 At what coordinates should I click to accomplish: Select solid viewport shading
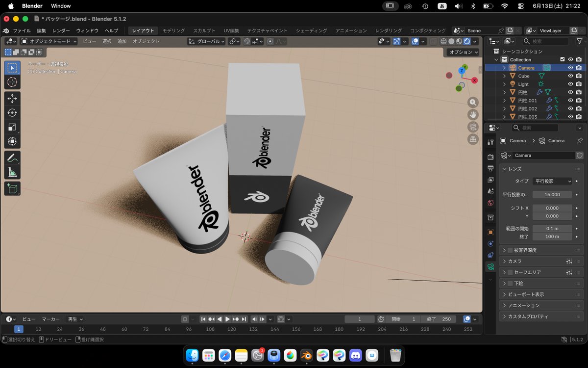coord(451,42)
